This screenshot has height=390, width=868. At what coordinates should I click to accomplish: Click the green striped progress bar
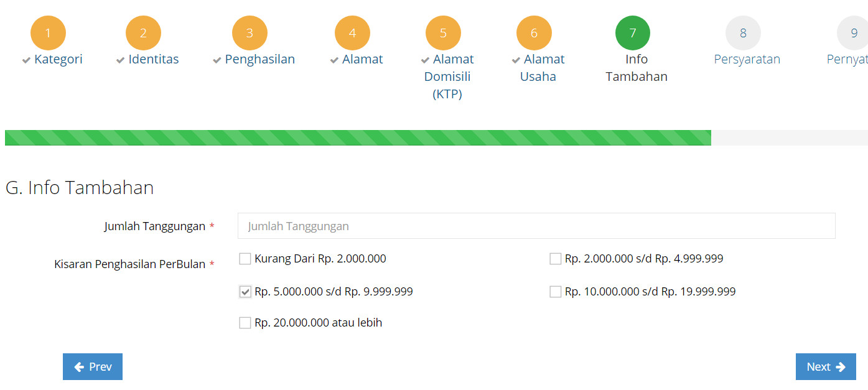(358, 137)
